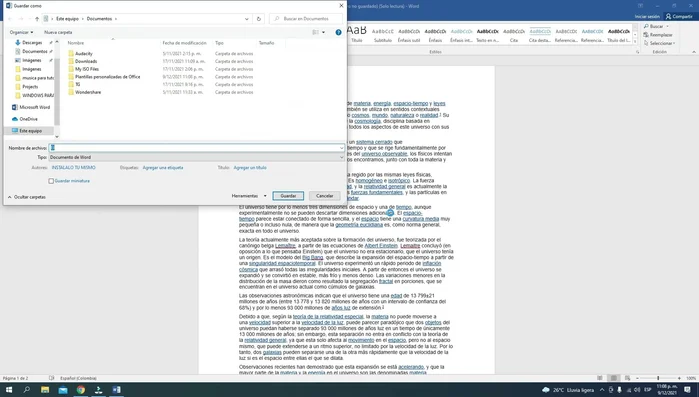
Task: Click the Word zoom slider handle
Action: tap(658, 378)
